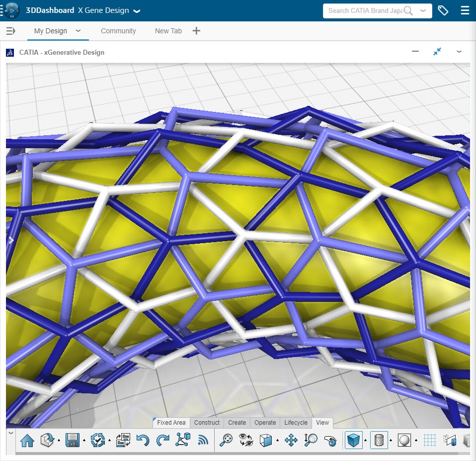Open X Gene Design dashboard dropdown chevron
476x461 pixels.
click(x=137, y=11)
